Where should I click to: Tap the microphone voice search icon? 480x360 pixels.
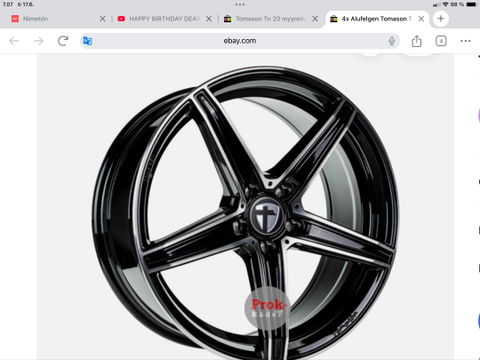coord(392,41)
